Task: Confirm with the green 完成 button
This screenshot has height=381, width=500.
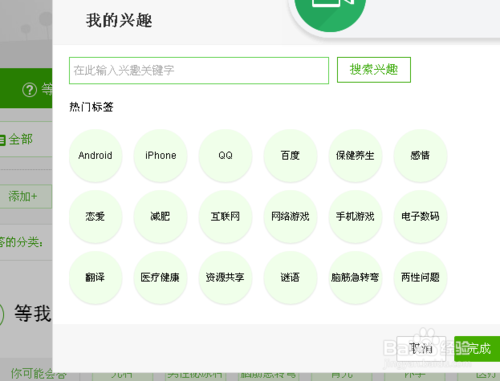Action: click(477, 349)
